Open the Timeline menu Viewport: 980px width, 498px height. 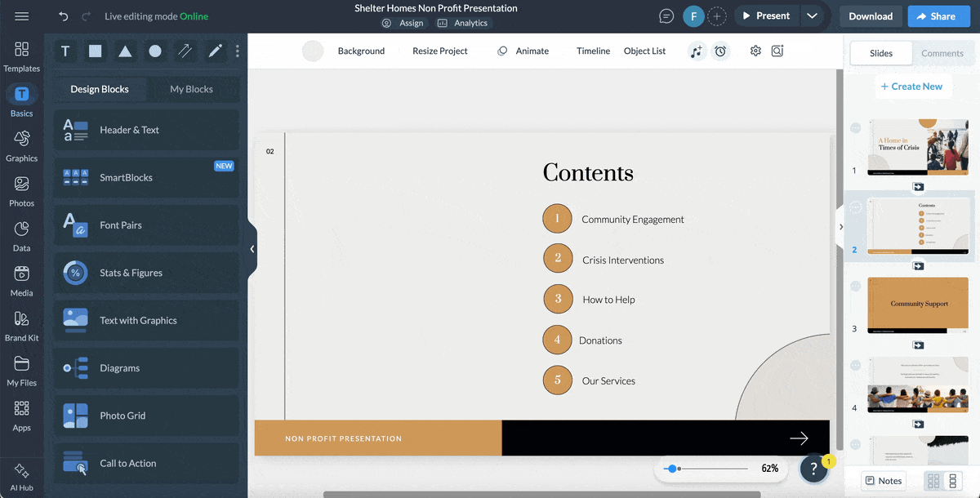point(593,51)
